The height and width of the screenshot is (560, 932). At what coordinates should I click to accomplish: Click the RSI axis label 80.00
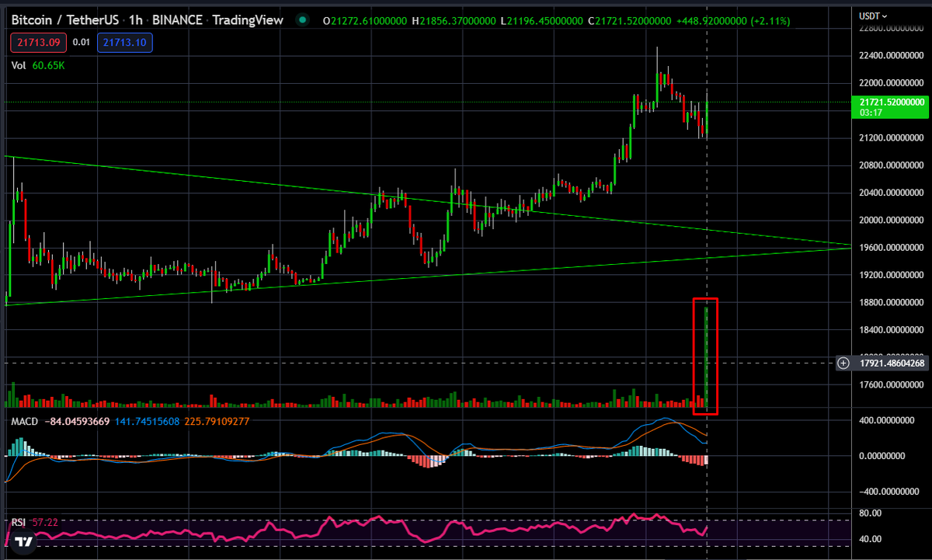coord(871,513)
